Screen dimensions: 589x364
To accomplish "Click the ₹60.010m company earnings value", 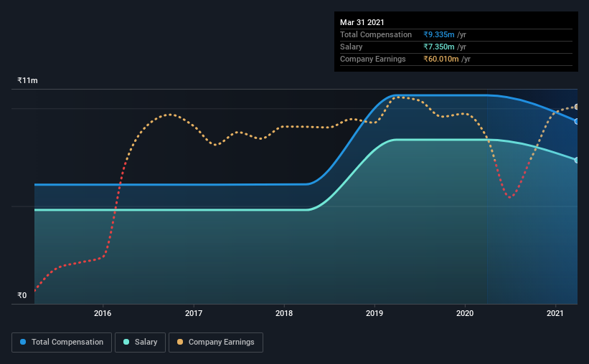I will [441, 59].
